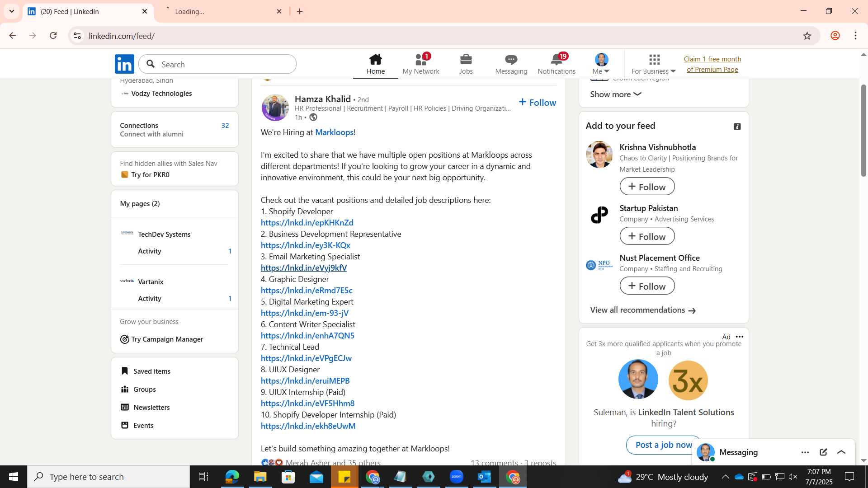
Task: Expand Show more news
Action: pyautogui.click(x=615, y=94)
